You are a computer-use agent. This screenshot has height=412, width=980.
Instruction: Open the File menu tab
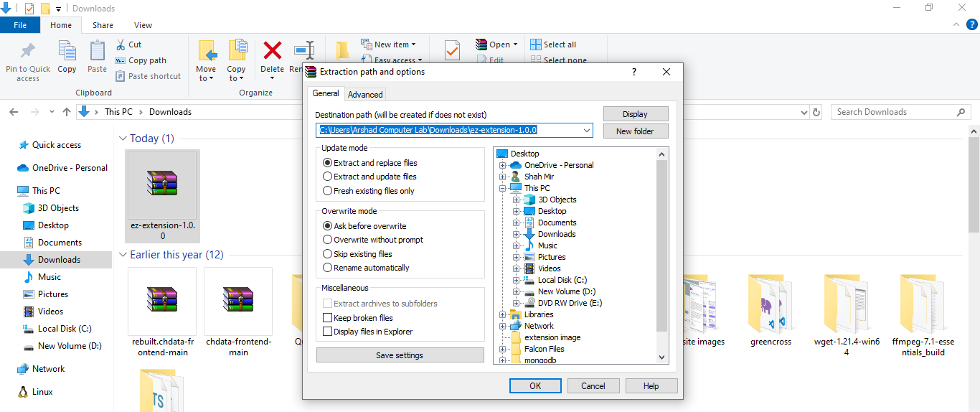(20, 25)
